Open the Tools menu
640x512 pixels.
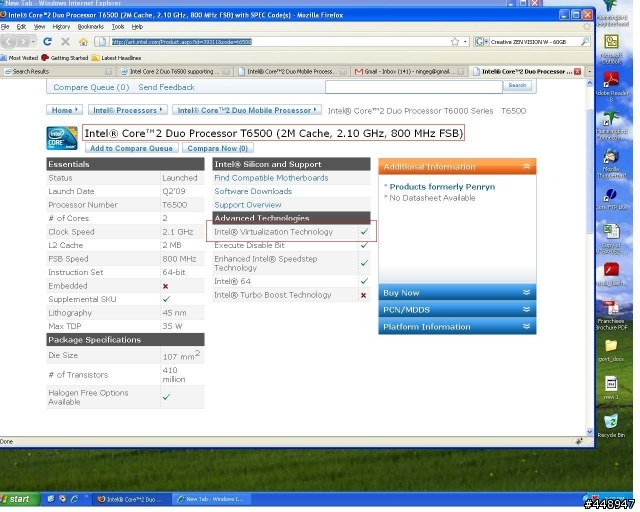118,27
